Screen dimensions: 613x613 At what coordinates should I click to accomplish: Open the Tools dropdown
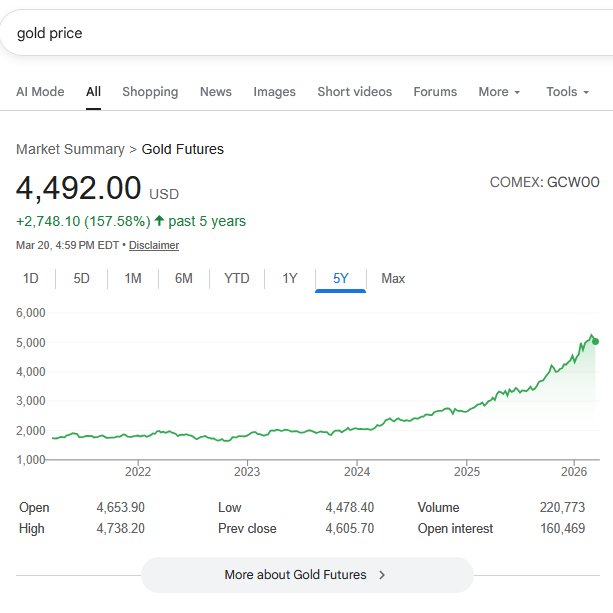(x=567, y=91)
